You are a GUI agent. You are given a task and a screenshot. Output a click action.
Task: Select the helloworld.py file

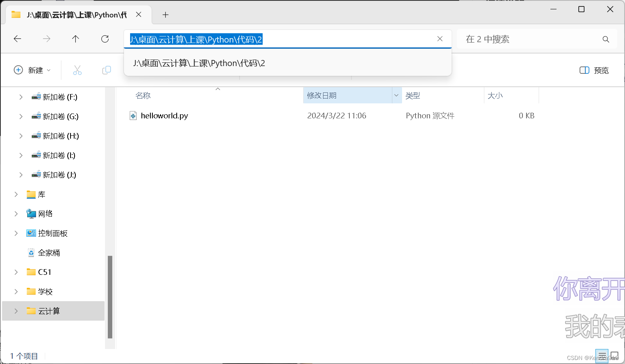[x=165, y=116]
